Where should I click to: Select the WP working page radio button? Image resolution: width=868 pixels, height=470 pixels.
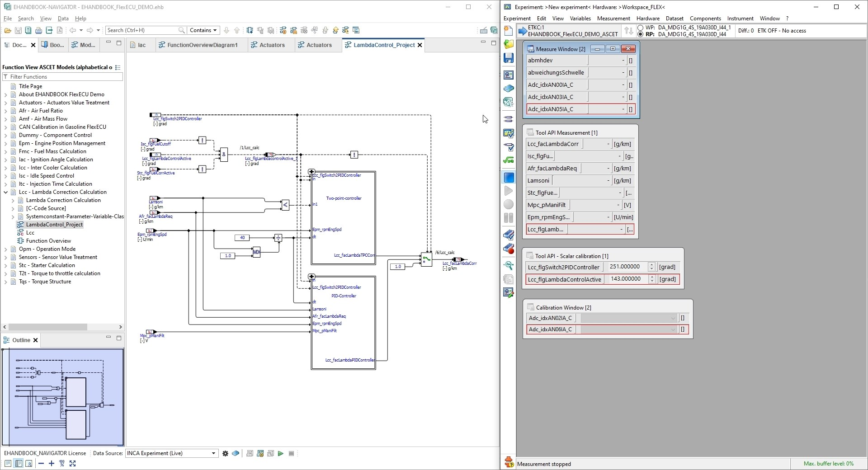click(x=640, y=28)
